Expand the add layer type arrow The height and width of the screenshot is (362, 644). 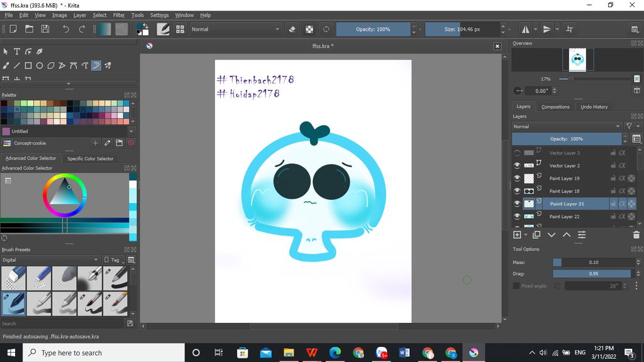pos(526,235)
